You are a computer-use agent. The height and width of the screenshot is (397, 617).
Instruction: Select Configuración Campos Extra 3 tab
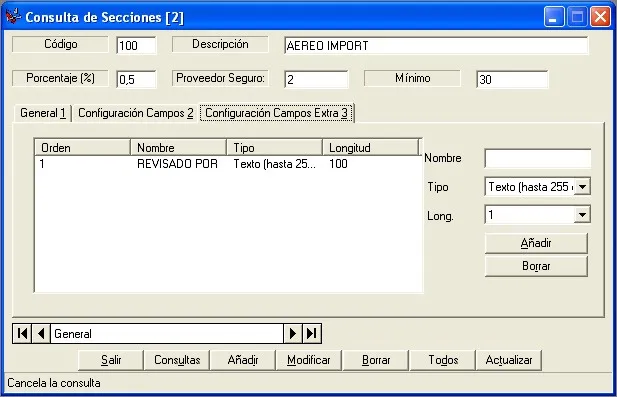click(x=276, y=113)
